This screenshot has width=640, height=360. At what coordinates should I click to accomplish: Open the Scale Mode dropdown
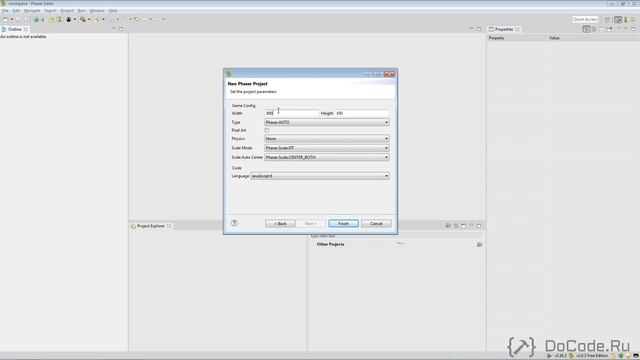[327, 148]
